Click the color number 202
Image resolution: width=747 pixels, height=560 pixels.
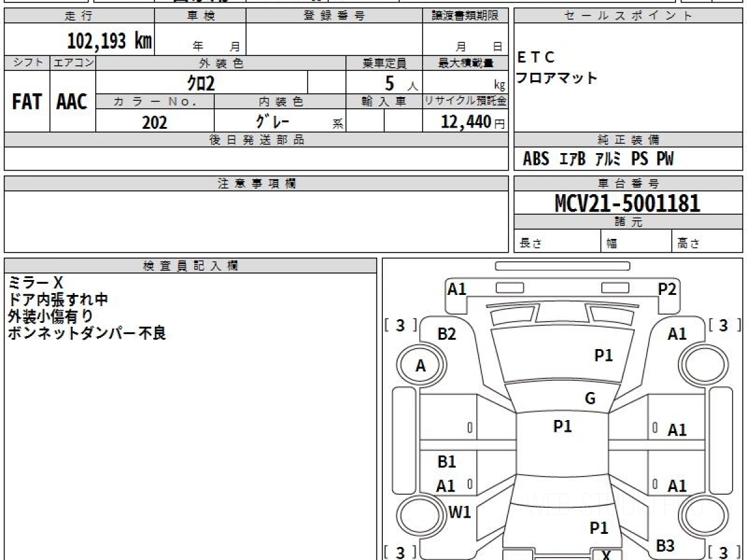click(154, 123)
